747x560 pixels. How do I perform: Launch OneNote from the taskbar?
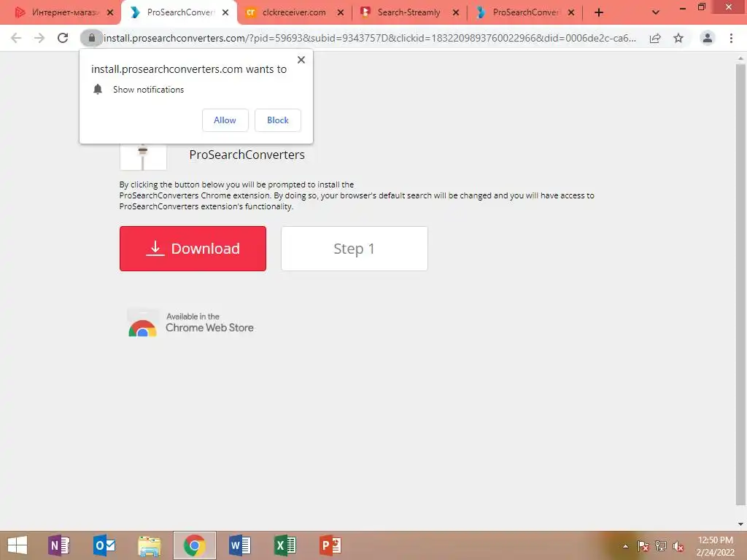[x=59, y=545]
